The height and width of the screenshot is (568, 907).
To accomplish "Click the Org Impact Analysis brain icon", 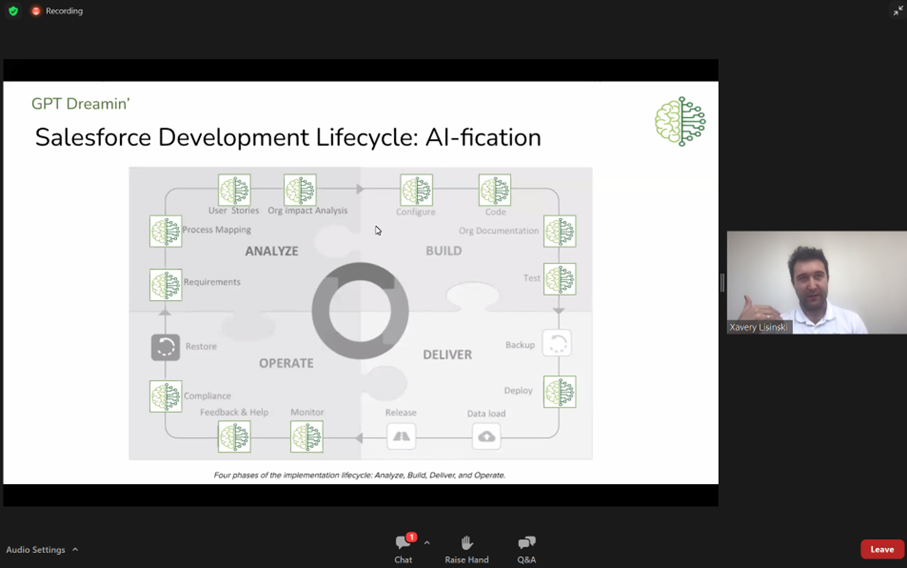I will point(300,189).
